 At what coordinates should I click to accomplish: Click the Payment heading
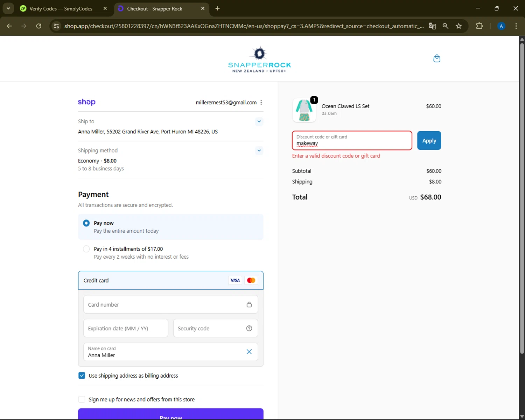click(x=93, y=194)
